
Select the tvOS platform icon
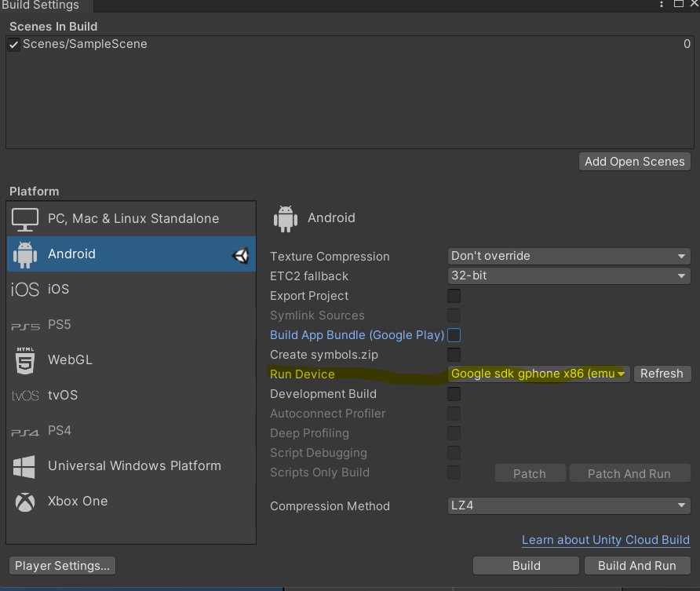coord(25,396)
